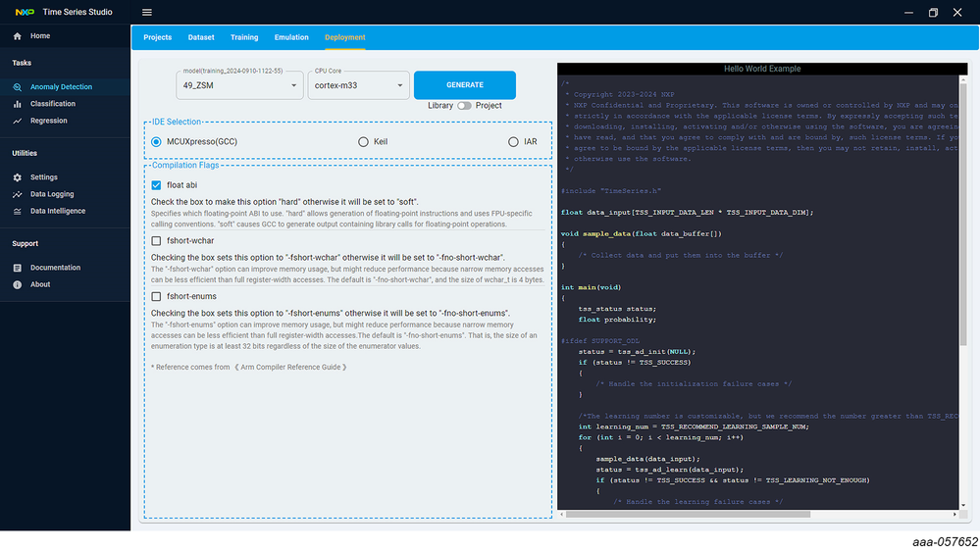Click the Hello World Example header
Image resolution: width=980 pixels, height=551 pixels.
[x=762, y=70]
